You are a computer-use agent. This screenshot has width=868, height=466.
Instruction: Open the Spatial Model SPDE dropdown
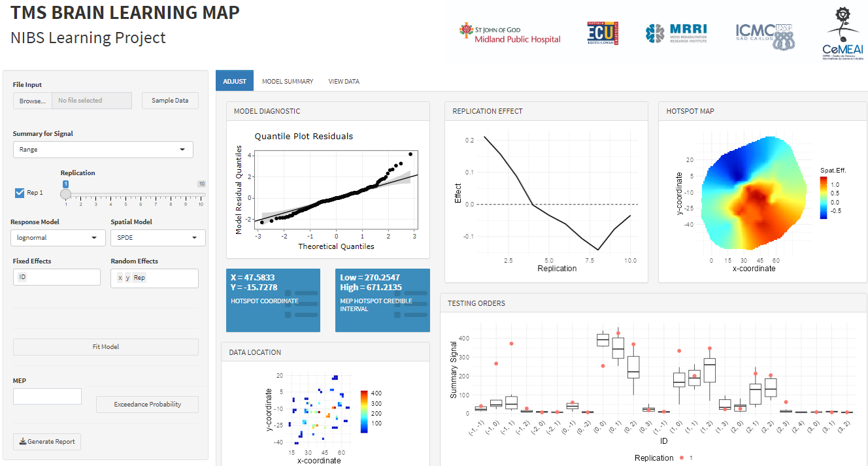coord(158,238)
